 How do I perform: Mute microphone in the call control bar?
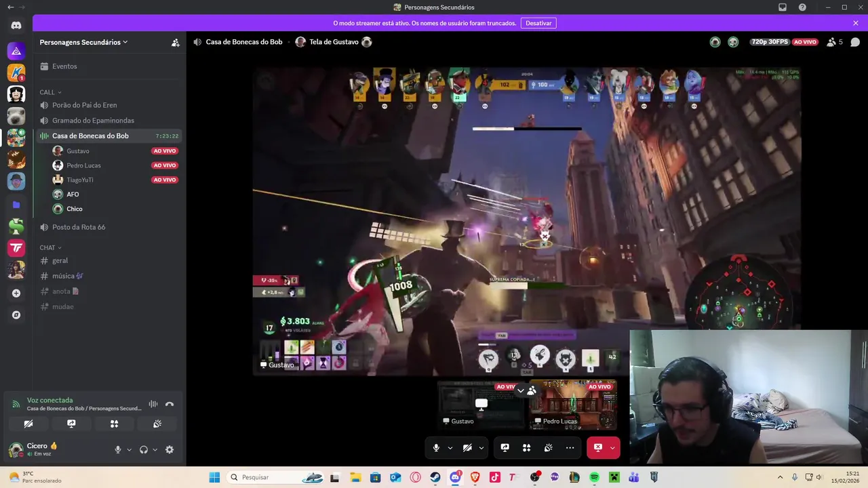(436, 448)
